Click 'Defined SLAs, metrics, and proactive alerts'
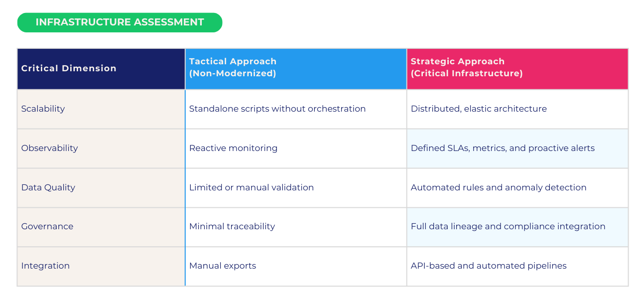This screenshot has width=644, height=304. 503,148
